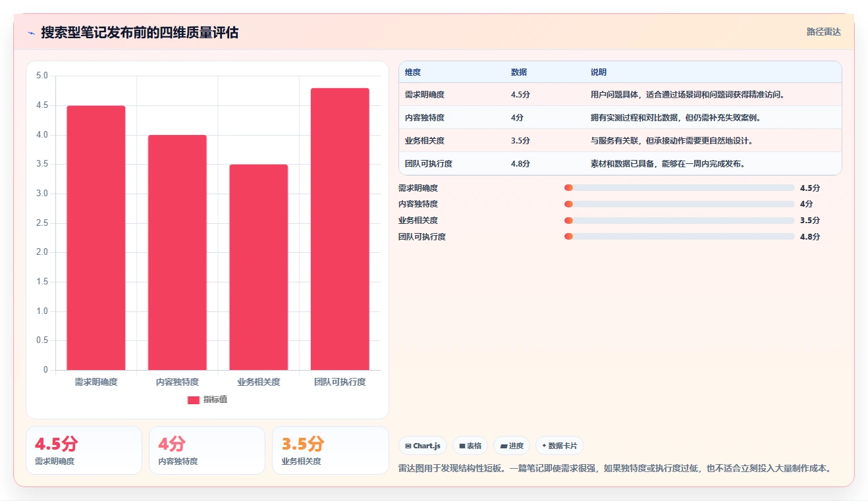Viewport: 868px width, 501px height.
Task: Click the description starting 拥有实测过程
Action: point(676,118)
